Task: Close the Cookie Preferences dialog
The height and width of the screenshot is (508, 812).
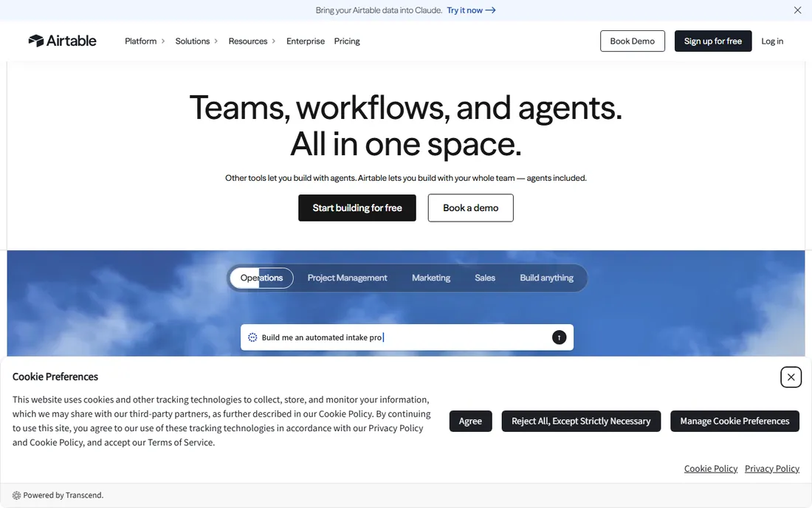Action: (791, 377)
